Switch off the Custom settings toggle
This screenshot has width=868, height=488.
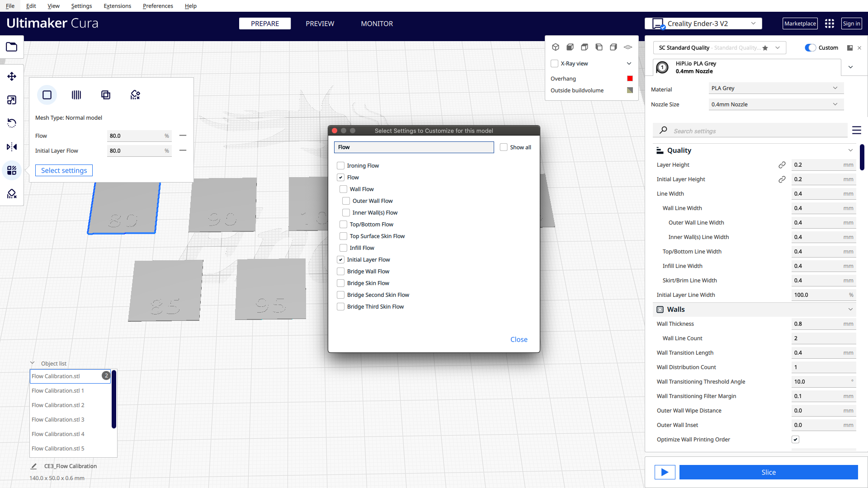pyautogui.click(x=810, y=48)
